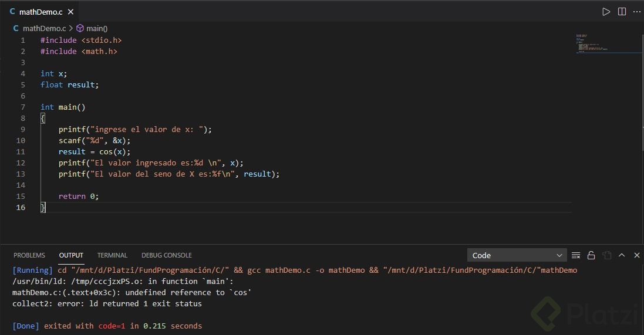Click mathDemo.c in the breadcrumb path

coord(44,28)
